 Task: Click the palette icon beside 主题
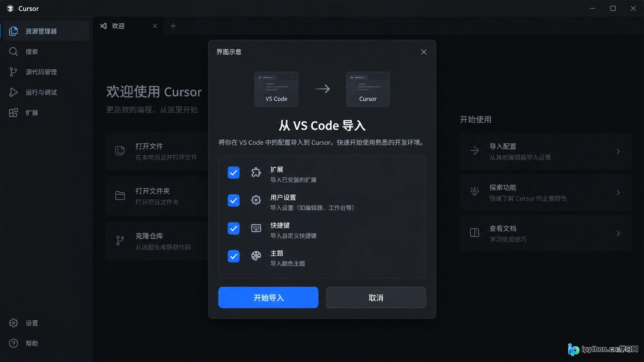(x=256, y=256)
